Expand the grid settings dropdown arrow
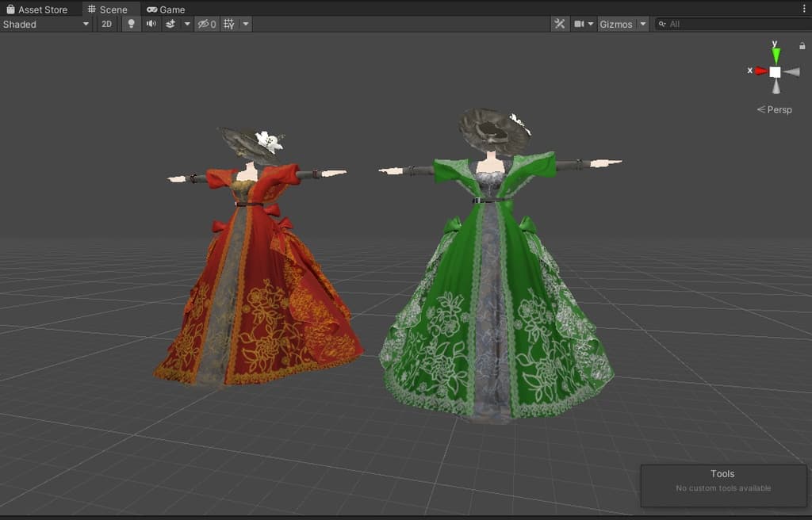 tap(246, 24)
